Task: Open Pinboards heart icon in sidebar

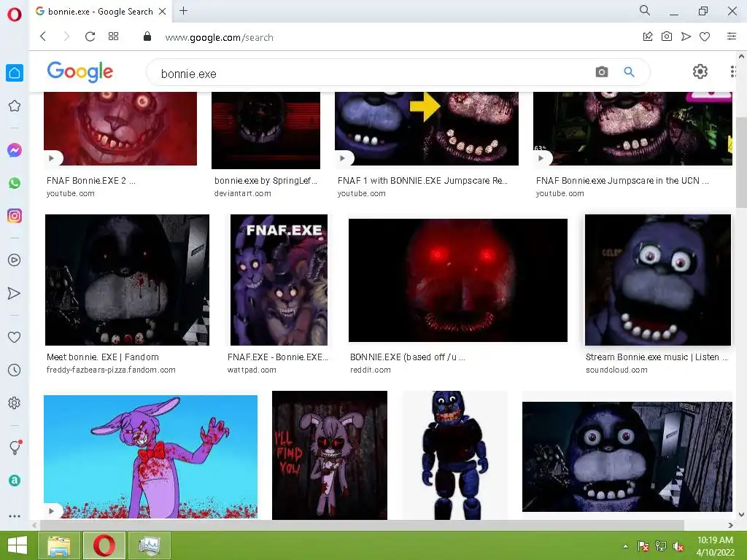Action: pos(15,337)
